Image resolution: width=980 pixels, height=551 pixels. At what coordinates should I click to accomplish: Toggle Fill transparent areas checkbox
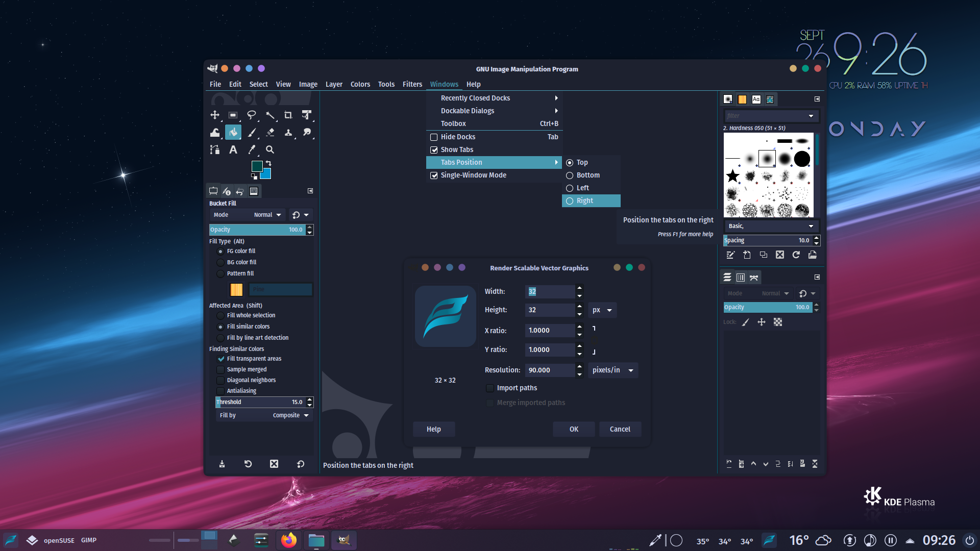(x=220, y=359)
